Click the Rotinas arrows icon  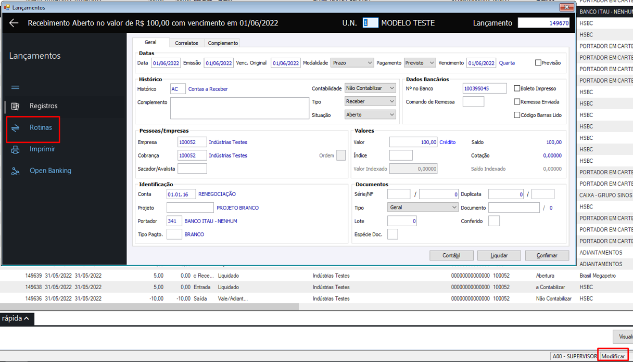pos(15,128)
